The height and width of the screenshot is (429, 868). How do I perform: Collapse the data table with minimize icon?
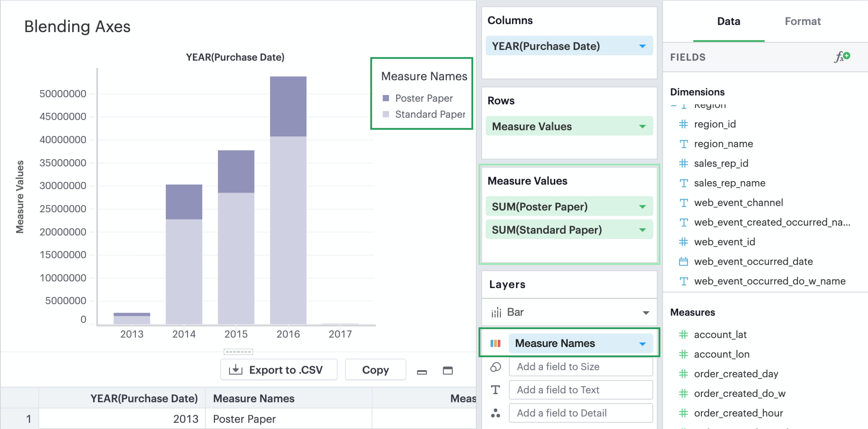(422, 372)
